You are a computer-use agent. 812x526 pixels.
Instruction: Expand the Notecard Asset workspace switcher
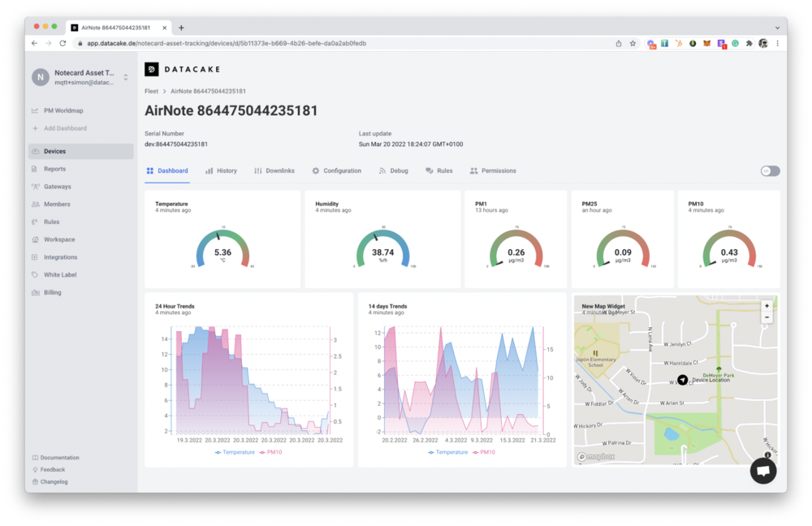pyautogui.click(x=126, y=77)
